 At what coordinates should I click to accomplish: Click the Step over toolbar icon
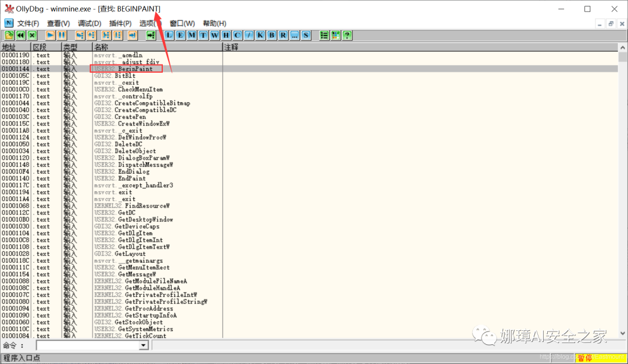coord(92,35)
